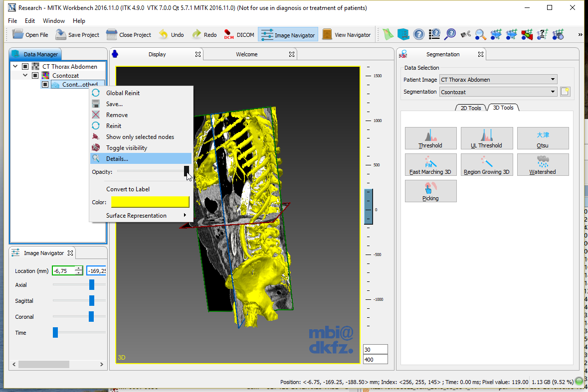Click Convert to Label in the menu
This screenshot has width=588, height=392.
(x=128, y=189)
